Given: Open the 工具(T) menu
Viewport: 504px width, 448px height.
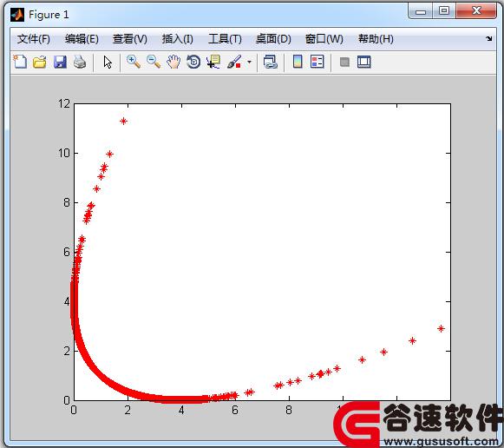Looking at the screenshot, I should 225,39.
